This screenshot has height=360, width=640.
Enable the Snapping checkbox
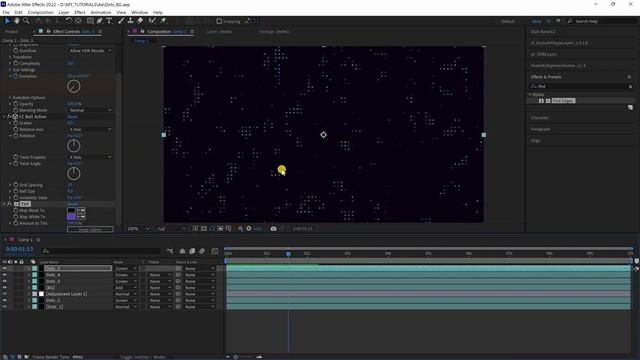219,21
